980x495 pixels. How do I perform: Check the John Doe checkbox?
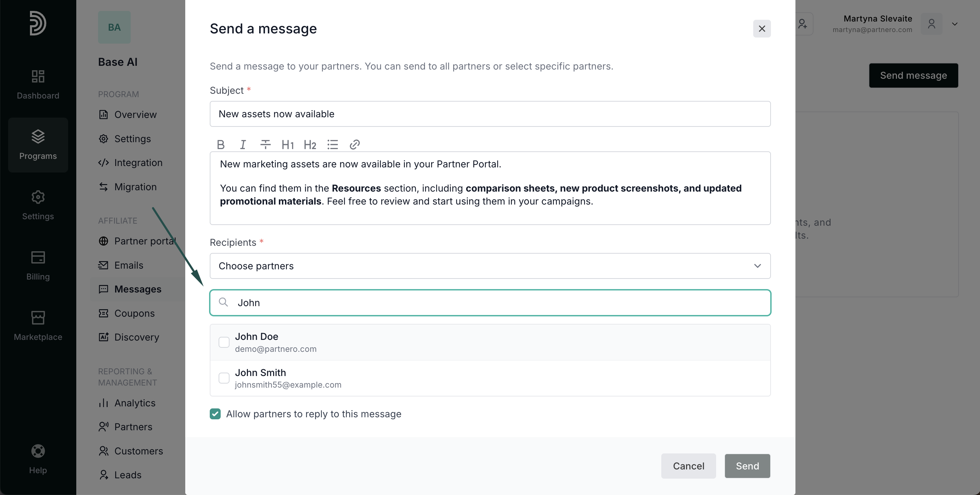(x=224, y=342)
